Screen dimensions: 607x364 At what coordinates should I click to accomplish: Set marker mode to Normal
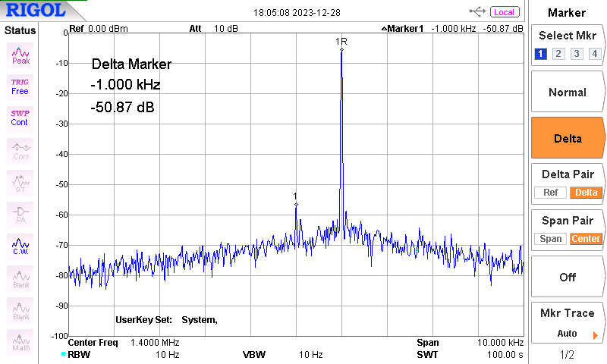tap(567, 92)
